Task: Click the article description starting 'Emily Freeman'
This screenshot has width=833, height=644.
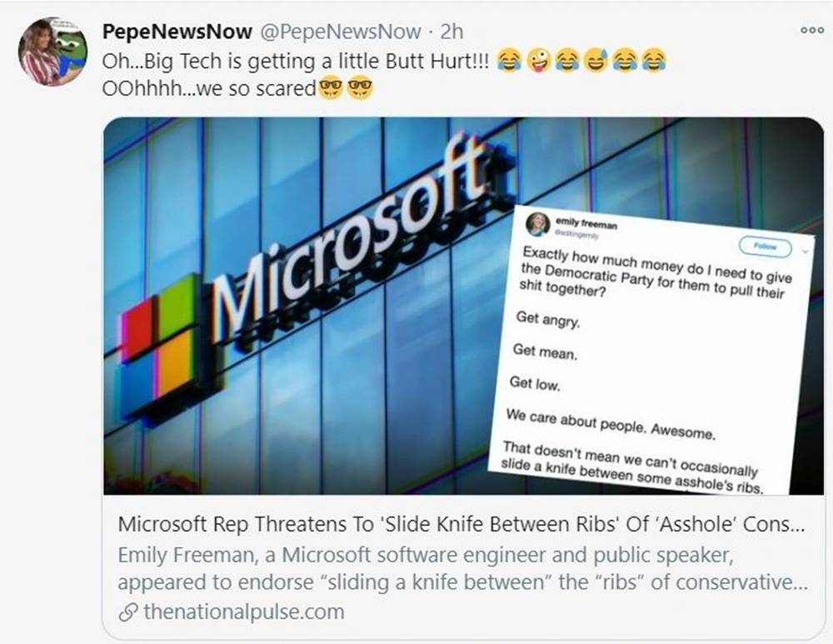Action: pyautogui.click(x=462, y=568)
